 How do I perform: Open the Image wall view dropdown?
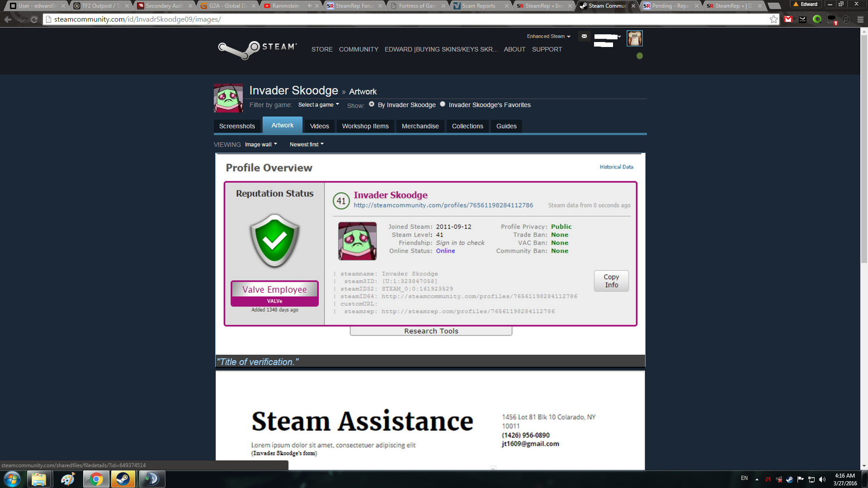pyautogui.click(x=261, y=145)
